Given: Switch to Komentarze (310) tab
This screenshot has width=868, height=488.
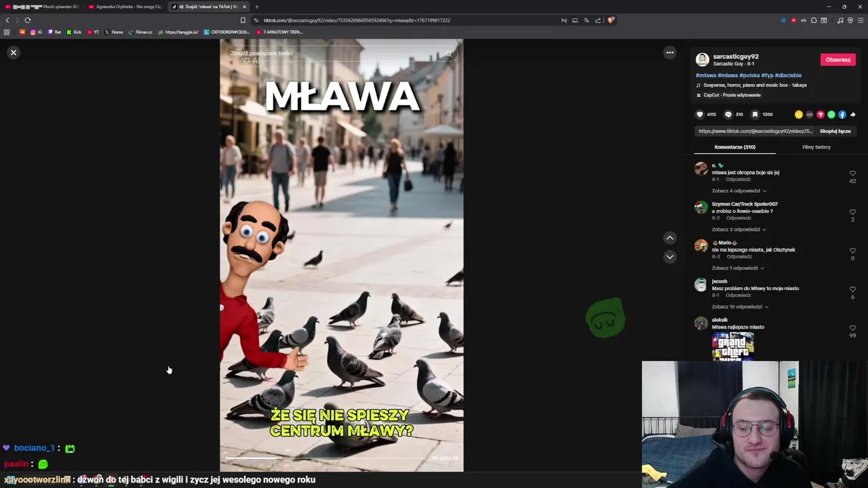Looking at the screenshot, I should (x=734, y=147).
